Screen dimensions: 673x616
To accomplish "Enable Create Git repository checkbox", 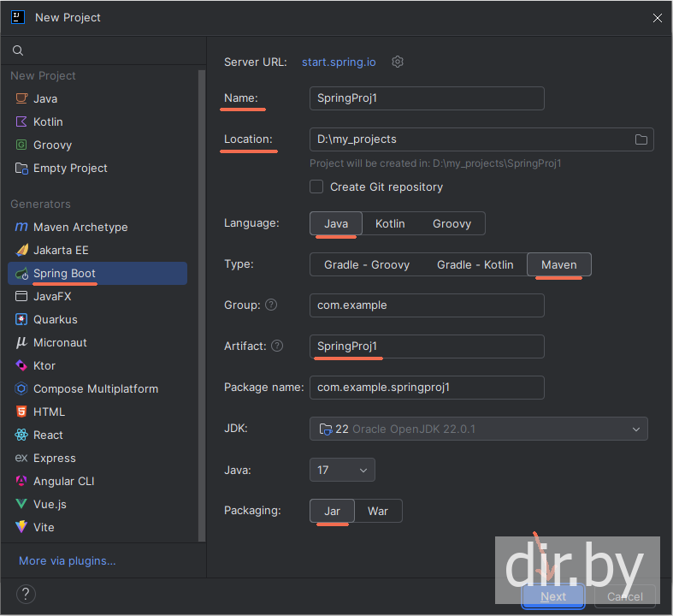I will pyautogui.click(x=316, y=187).
